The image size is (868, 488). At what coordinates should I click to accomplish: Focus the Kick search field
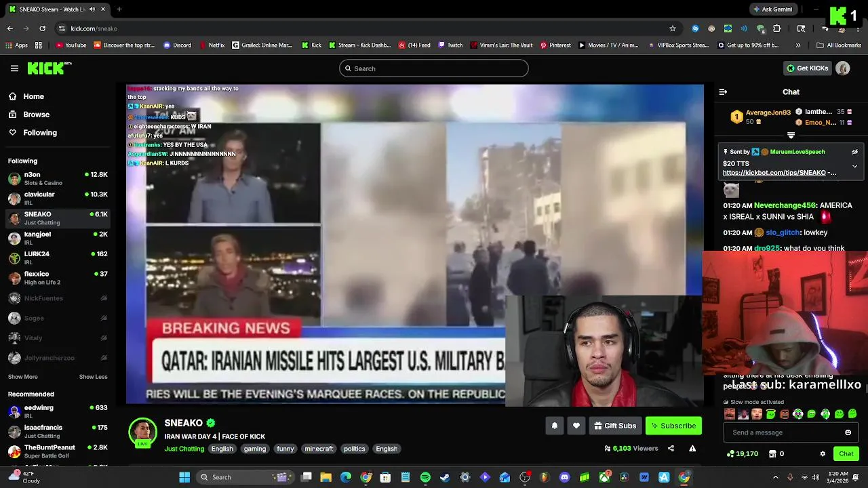click(x=434, y=68)
